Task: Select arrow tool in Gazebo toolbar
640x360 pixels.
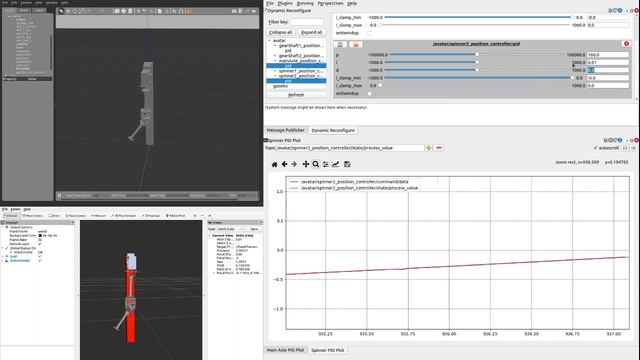Action: [x=61, y=11]
